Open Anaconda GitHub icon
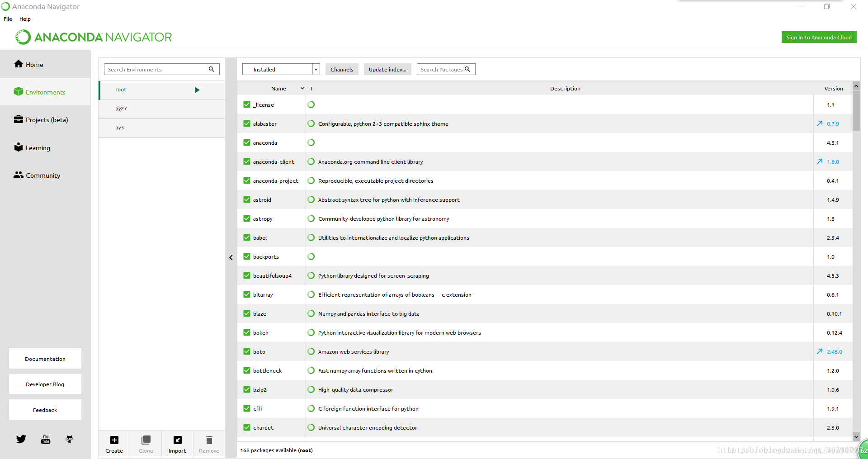Image resolution: width=868 pixels, height=459 pixels. 70,439
